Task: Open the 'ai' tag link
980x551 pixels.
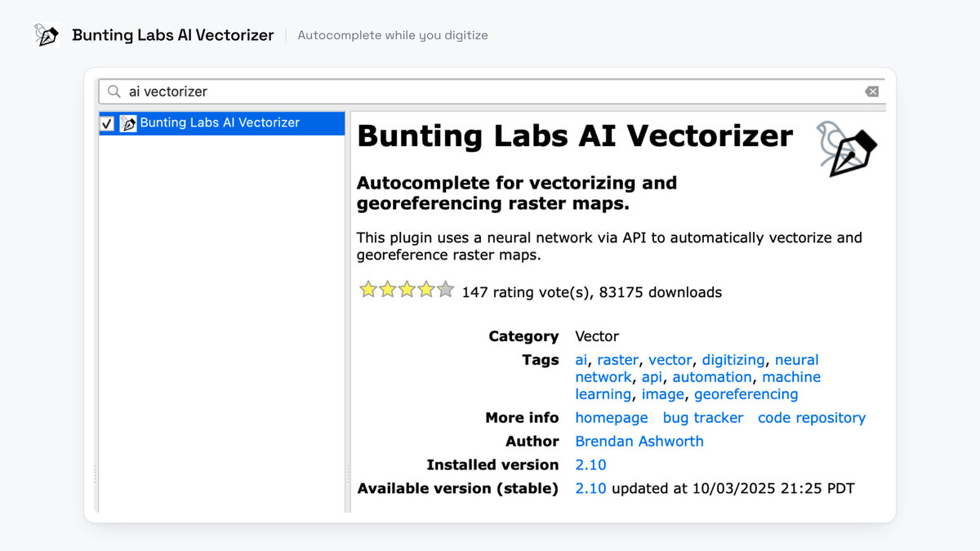Action: click(x=581, y=360)
